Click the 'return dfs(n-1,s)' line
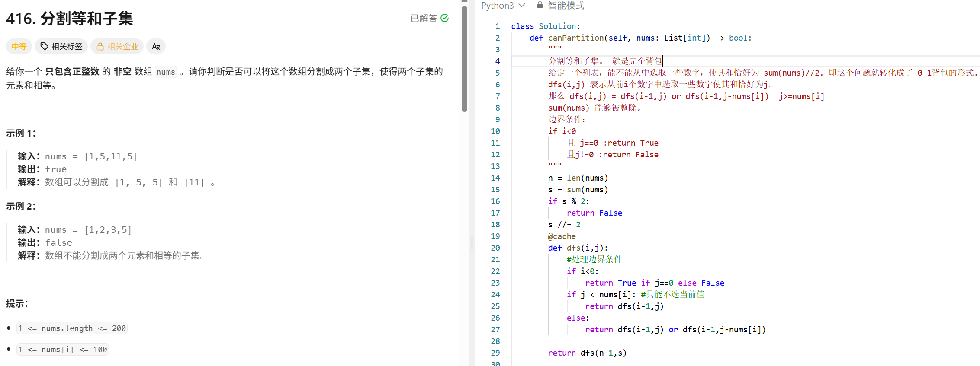This screenshot has width=980, height=366. [587, 353]
